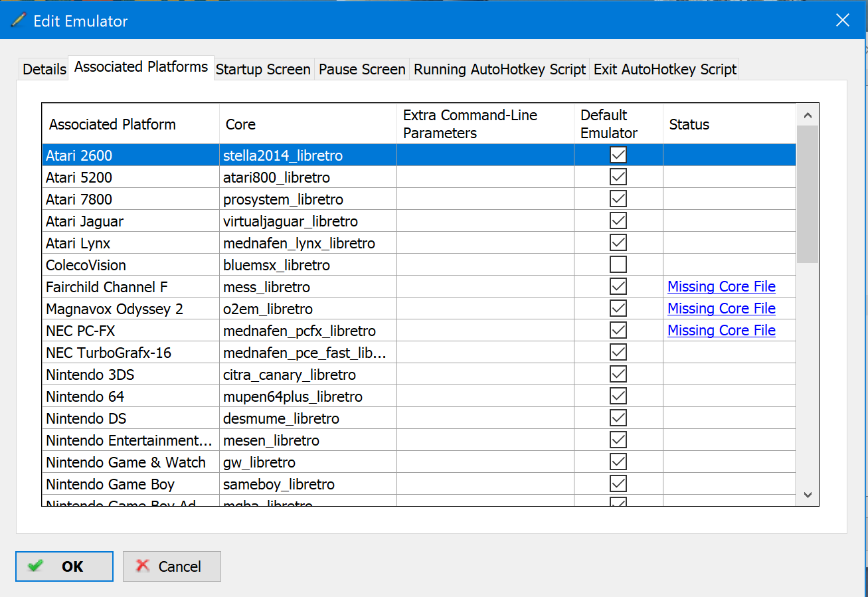Open Missing Core File link for Magnavox Odyssey 2
The image size is (868, 597).
click(x=721, y=309)
